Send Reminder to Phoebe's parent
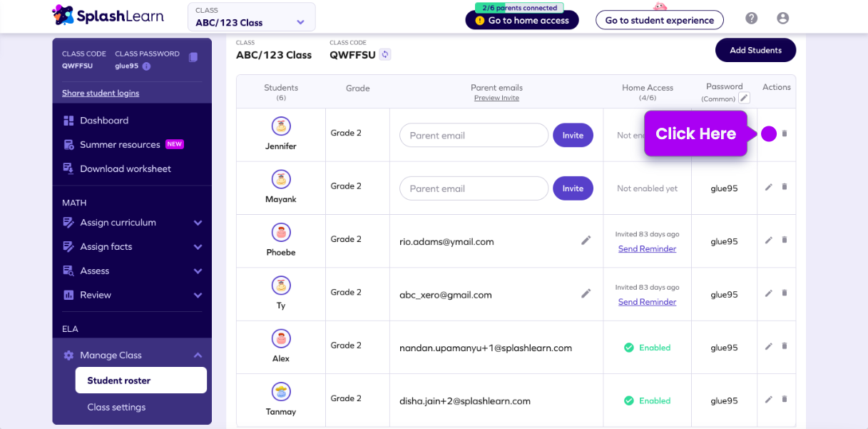 (647, 249)
